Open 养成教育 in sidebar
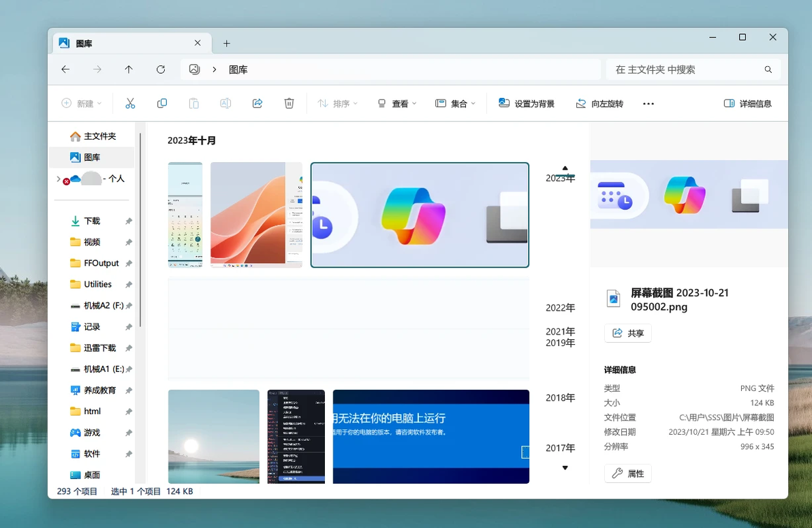Image resolution: width=812 pixels, height=528 pixels. tap(92, 390)
